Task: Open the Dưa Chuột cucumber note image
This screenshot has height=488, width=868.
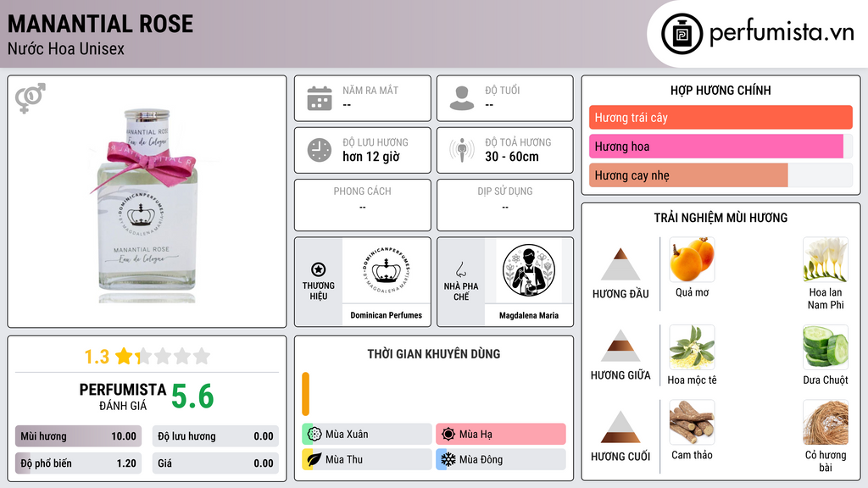Action: (x=826, y=347)
